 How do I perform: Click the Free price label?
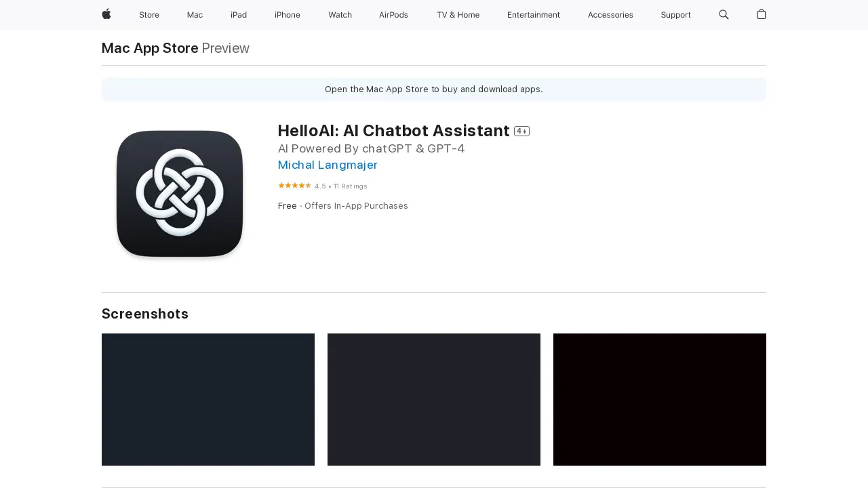click(288, 206)
